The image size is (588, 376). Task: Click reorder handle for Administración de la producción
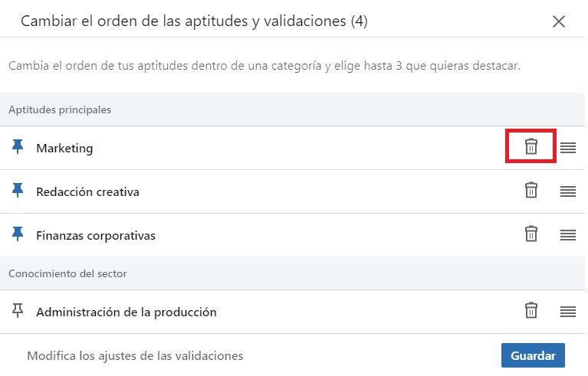[x=567, y=312]
